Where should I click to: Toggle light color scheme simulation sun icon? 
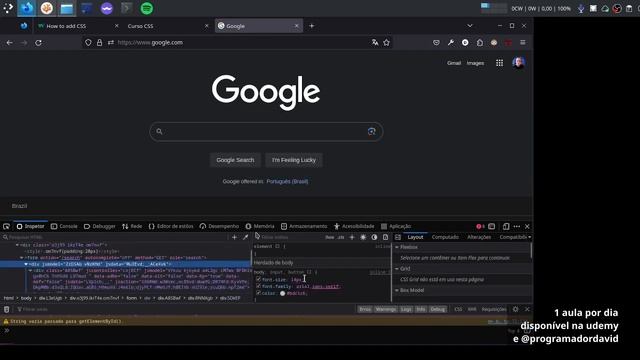tap(363, 237)
